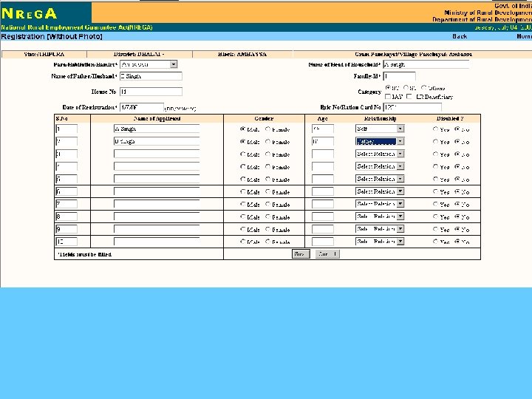Open the row 1 Relationship dropdown showing Self
This screenshot has width=532, height=399.
click(x=380, y=129)
